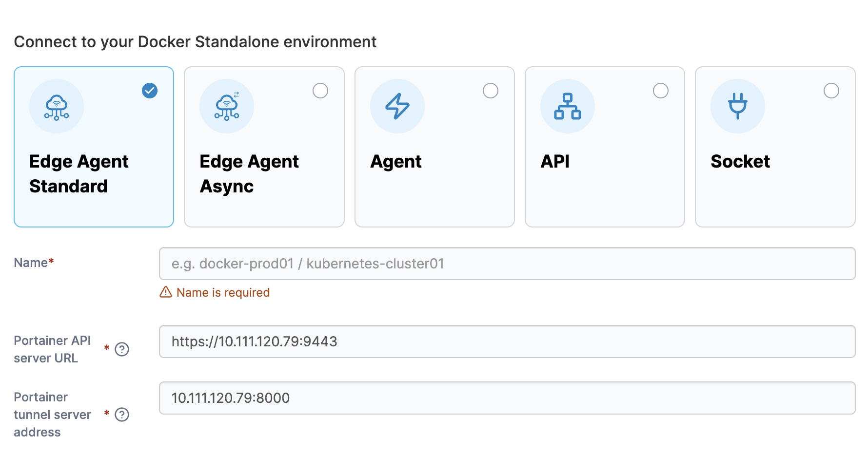868x454 pixels.
Task: Focus the environment Name input field
Action: (x=507, y=264)
